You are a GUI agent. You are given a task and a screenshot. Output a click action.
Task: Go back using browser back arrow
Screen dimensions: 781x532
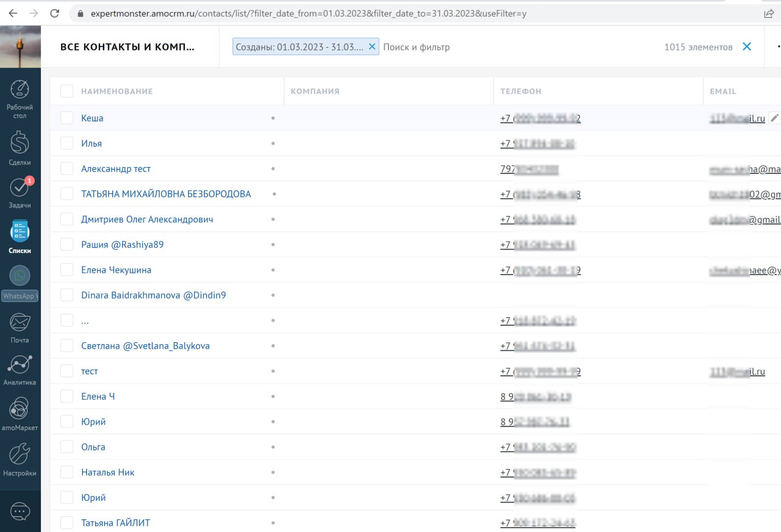coord(13,13)
